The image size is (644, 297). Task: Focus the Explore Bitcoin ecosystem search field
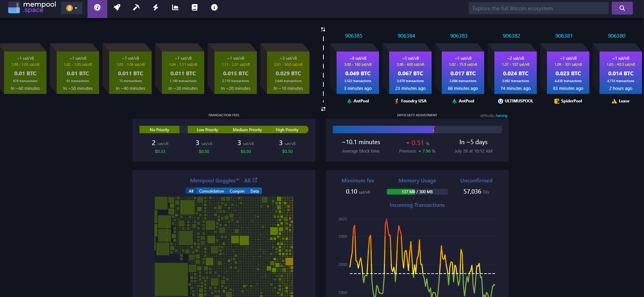click(x=538, y=8)
